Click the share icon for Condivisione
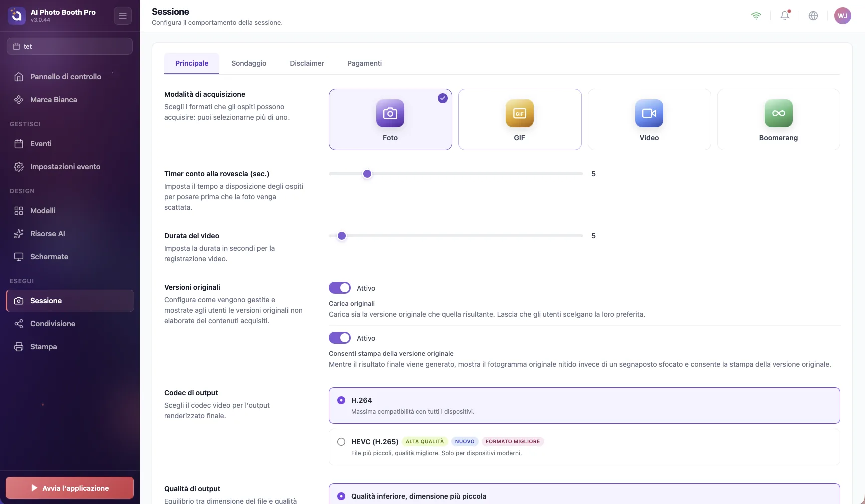Image resolution: width=865 pixels, height=504 pixels. [19, 324]
